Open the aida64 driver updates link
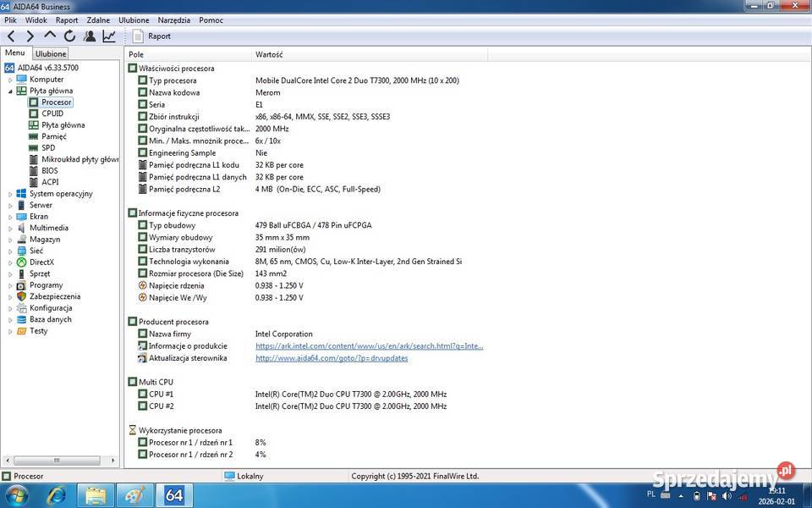Image resolution: width=812 pixels, height=508 pixels. click(331, 358)
